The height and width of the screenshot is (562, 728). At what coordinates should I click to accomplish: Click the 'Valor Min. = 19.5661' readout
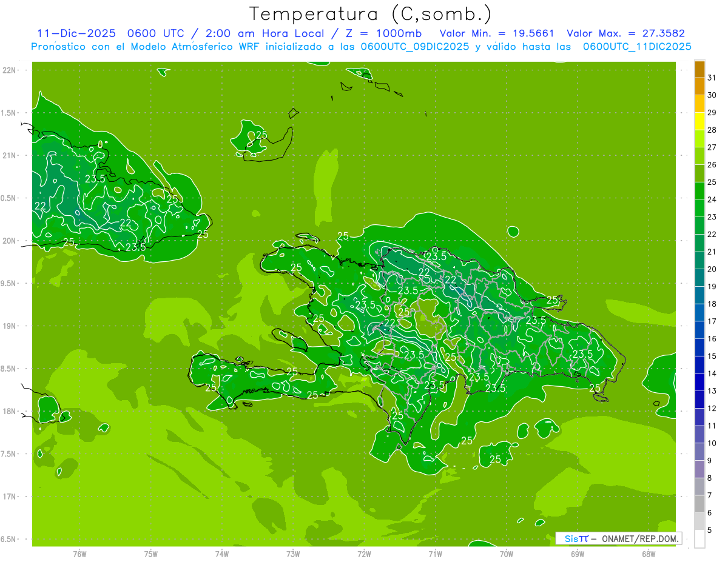click(497, 33)
